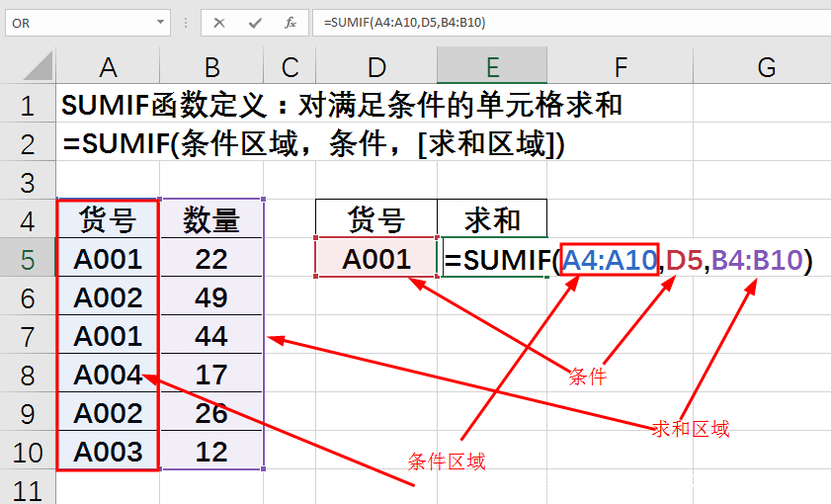Screen dimensions: 831x504
Task: Select row 6 header
Action: (28, 297)
